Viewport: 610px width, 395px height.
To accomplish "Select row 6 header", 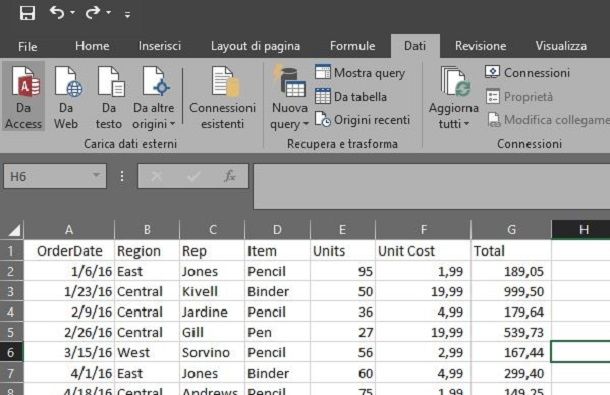I will tap(11, 352).
